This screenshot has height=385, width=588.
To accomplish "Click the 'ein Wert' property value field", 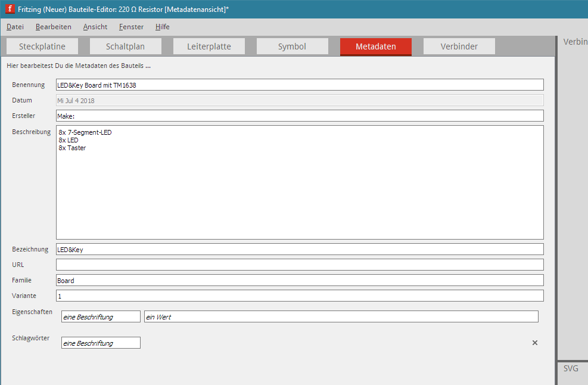I will (x=341, y=316).
